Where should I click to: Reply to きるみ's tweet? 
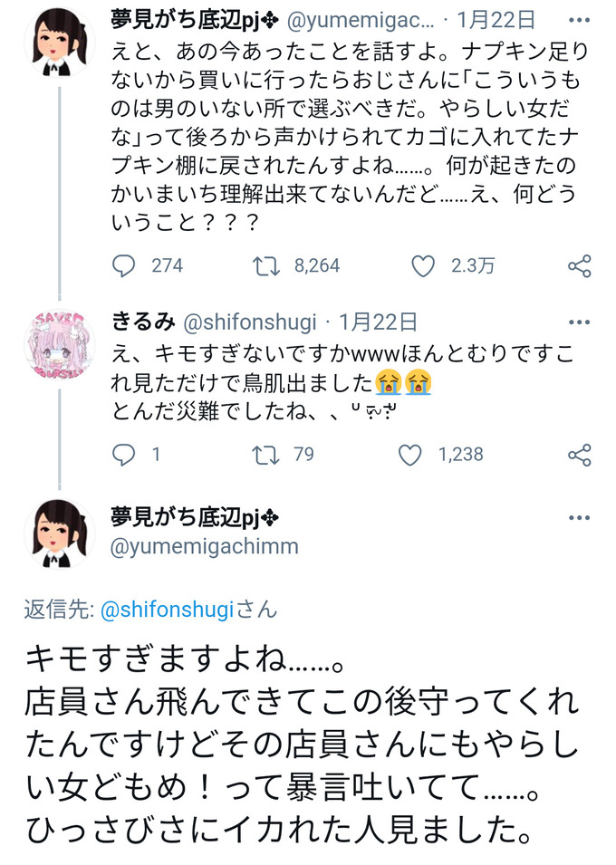point(124,455)
